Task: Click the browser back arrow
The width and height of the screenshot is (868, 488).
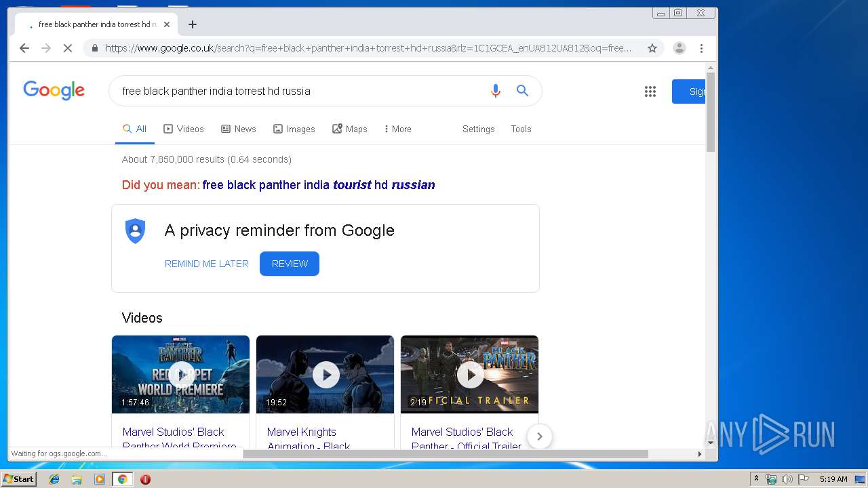Action: [x=24, y=48]
